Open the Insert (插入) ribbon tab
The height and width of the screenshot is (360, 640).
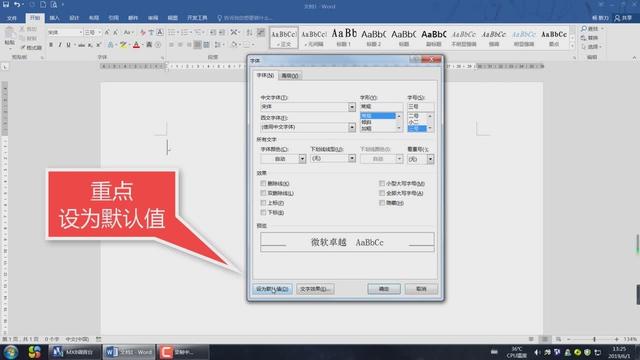click(54, 18)
